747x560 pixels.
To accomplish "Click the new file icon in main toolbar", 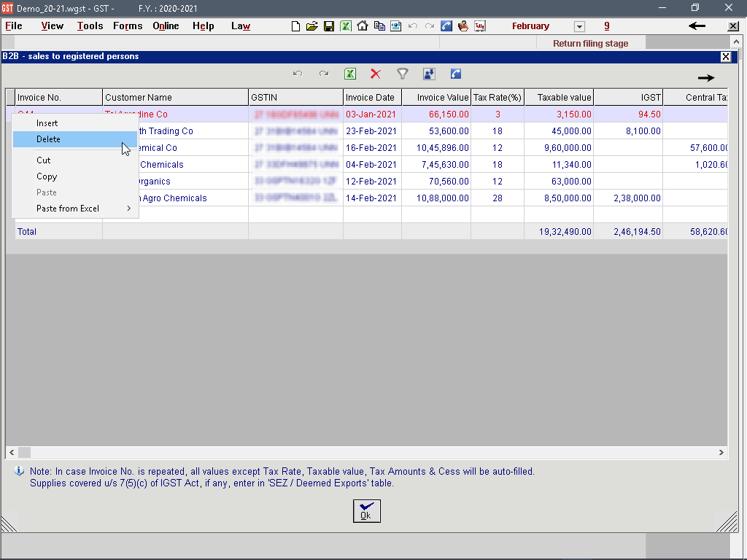I will (295, 26).
